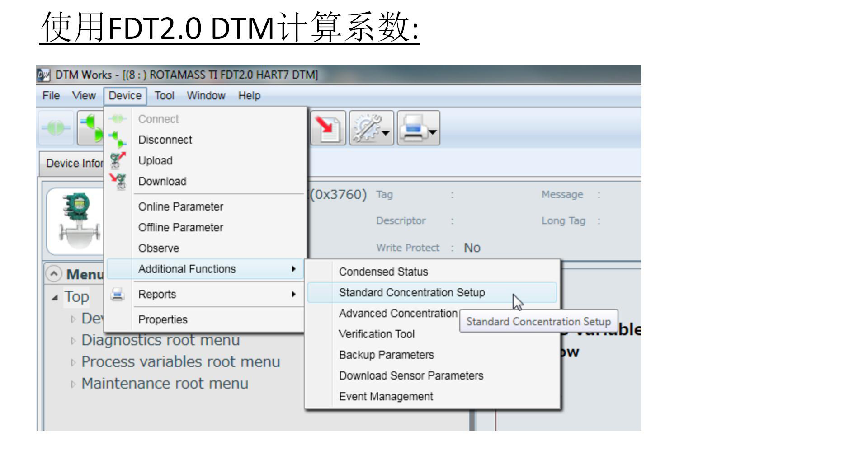Click the Connect toolbar icon
Viewport: 868px width, 450px height.
point(56,128)
